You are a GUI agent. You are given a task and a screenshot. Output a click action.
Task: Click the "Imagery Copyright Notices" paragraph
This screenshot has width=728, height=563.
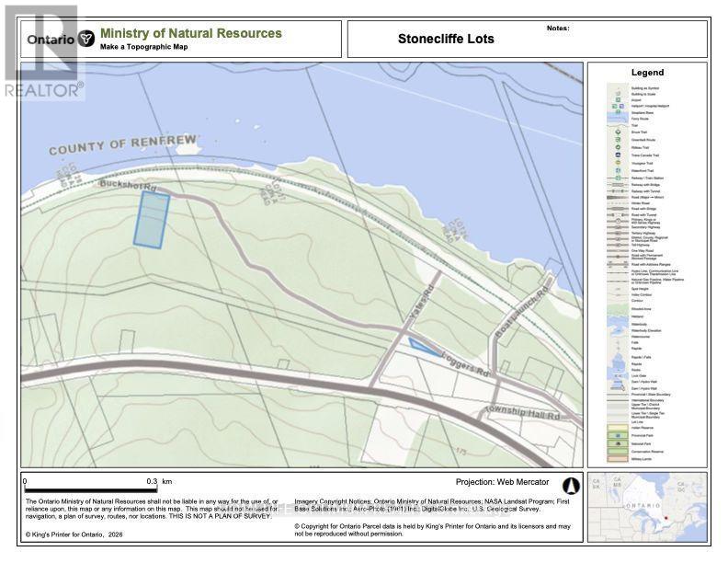click(432, 505)
